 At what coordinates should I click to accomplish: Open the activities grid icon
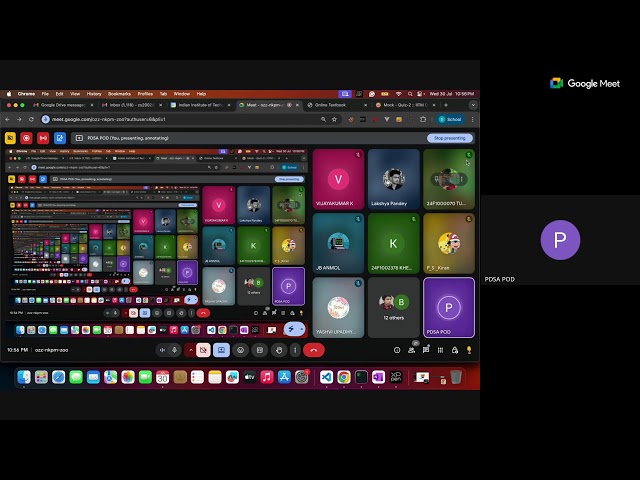440,350
